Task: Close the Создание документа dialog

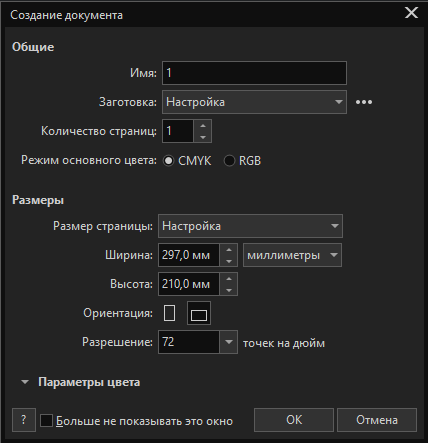Action: pyautogui.click(x=411, y=13)
